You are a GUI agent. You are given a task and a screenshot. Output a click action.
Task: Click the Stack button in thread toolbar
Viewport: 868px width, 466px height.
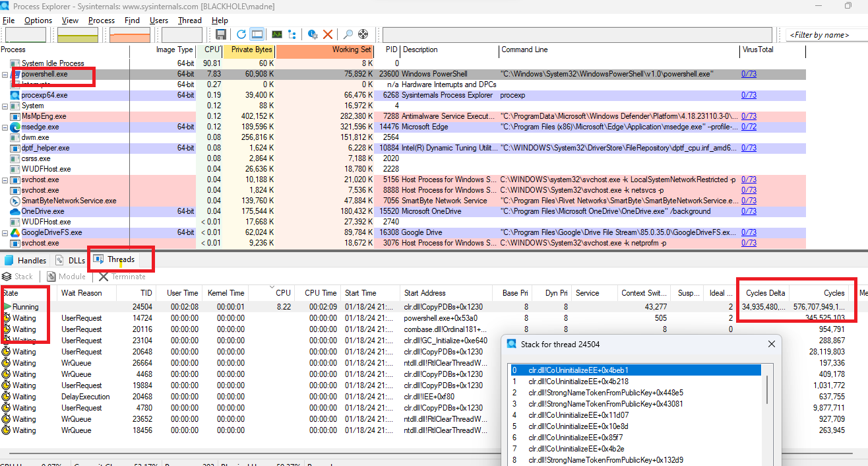pyautogui.click(x=18, y=277)
